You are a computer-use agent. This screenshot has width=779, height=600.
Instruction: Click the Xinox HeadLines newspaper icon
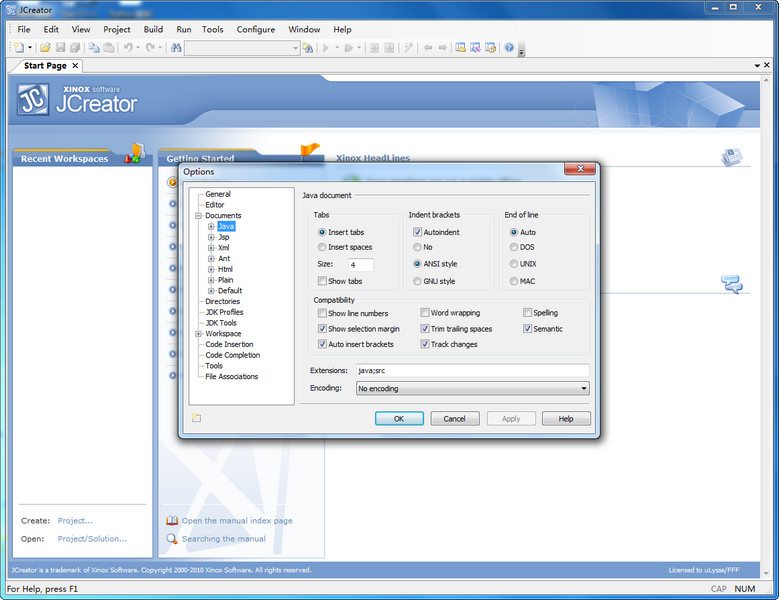pos(732,157)
